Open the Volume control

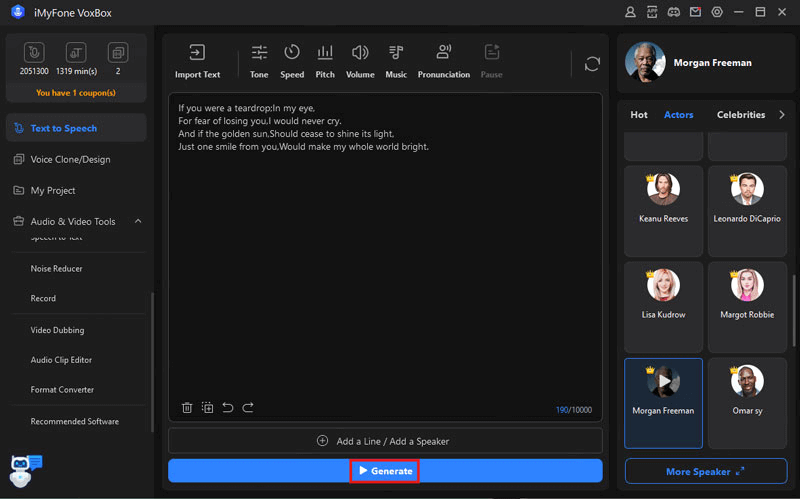pos(360,61)
